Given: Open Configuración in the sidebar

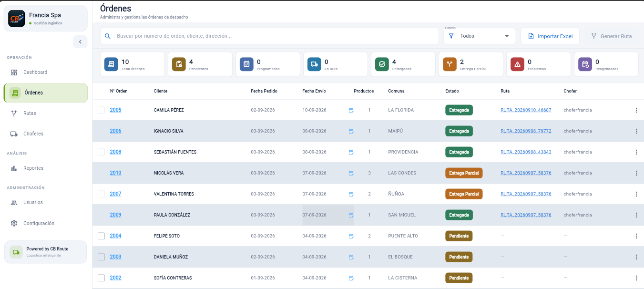Looking at the screenshot, I should pos(45,224).
